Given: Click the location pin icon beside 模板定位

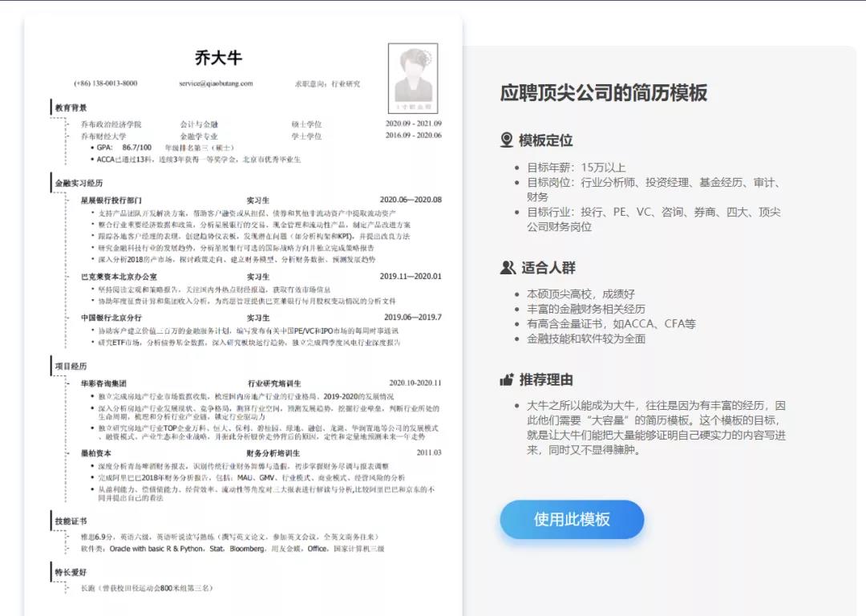Looking at the screenshot, I should (x=507, y=140).
